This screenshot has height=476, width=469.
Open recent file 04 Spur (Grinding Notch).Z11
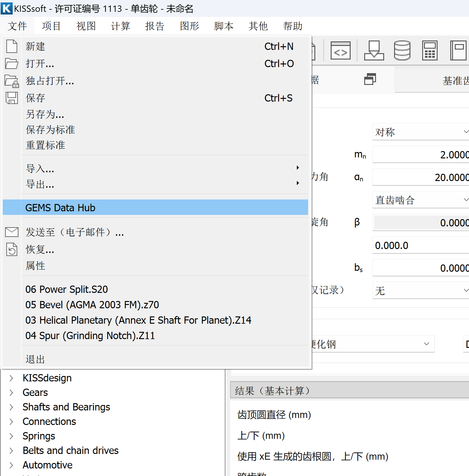tap(155, 335)
